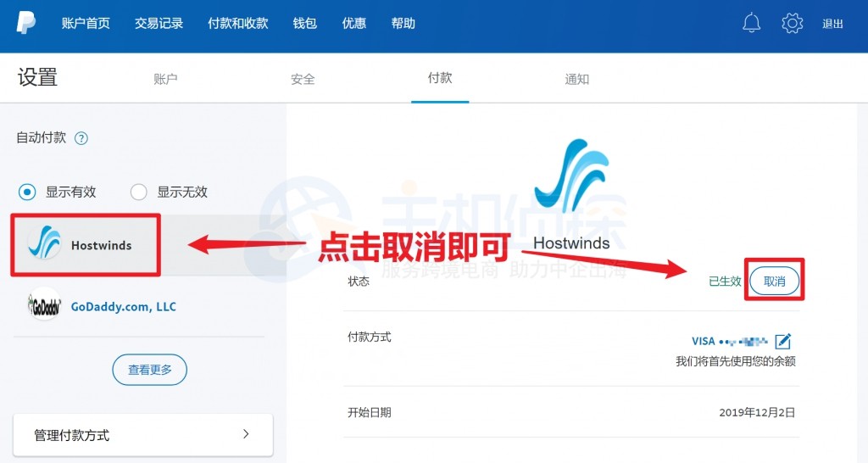This screenshot has height=463, width=868.
Task: Open 优惠 menu item
Action: [x=354, y=23]
